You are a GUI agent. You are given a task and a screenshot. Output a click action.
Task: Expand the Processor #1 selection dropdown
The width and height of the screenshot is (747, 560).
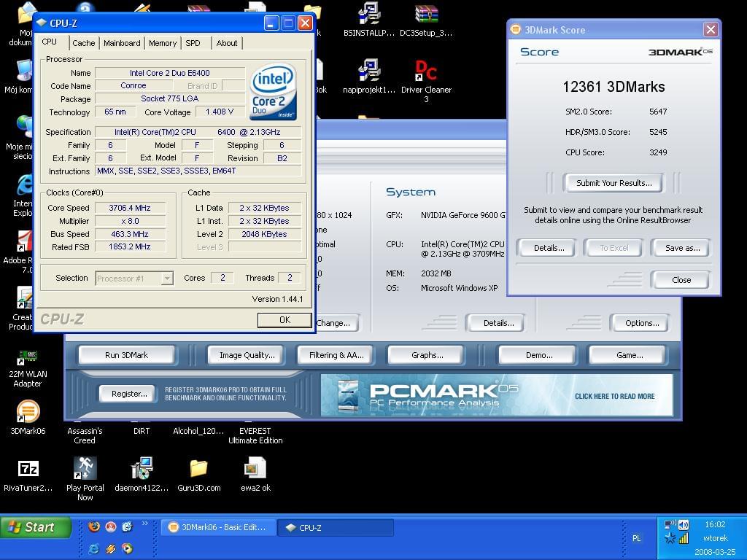click(167, 278)
